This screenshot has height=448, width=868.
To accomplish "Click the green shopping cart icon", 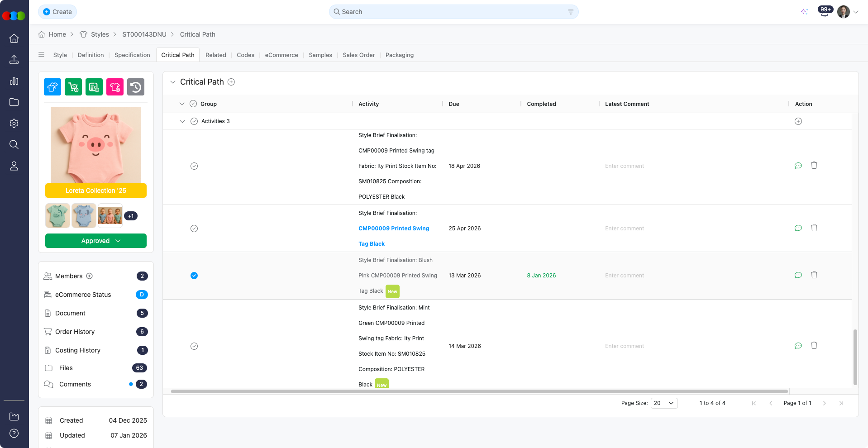I will [x=73, y=87].
